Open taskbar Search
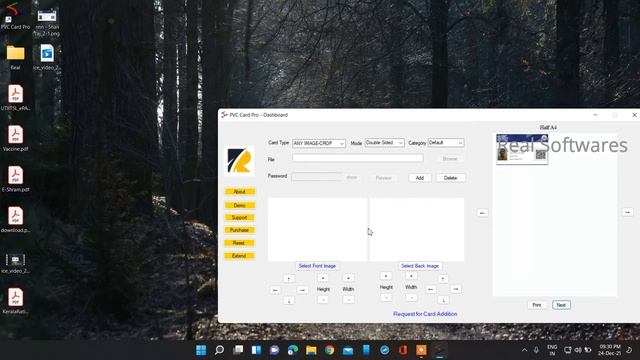 point(219,350)
